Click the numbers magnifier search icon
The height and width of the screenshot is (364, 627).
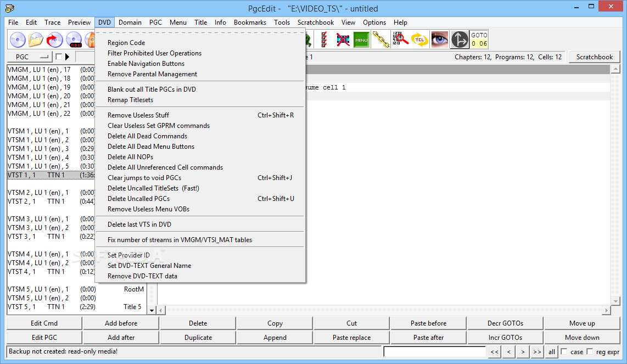tap(400, 40)
